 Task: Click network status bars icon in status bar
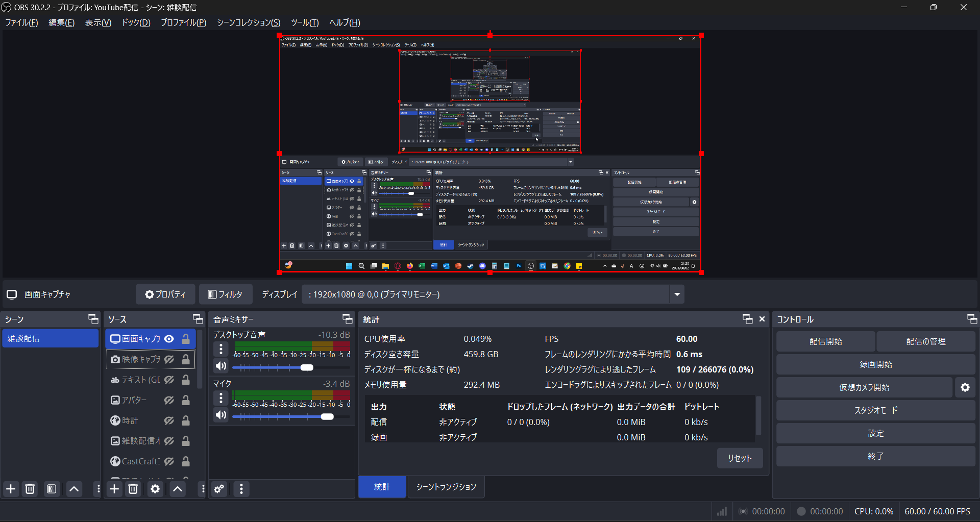click(722, 511)
